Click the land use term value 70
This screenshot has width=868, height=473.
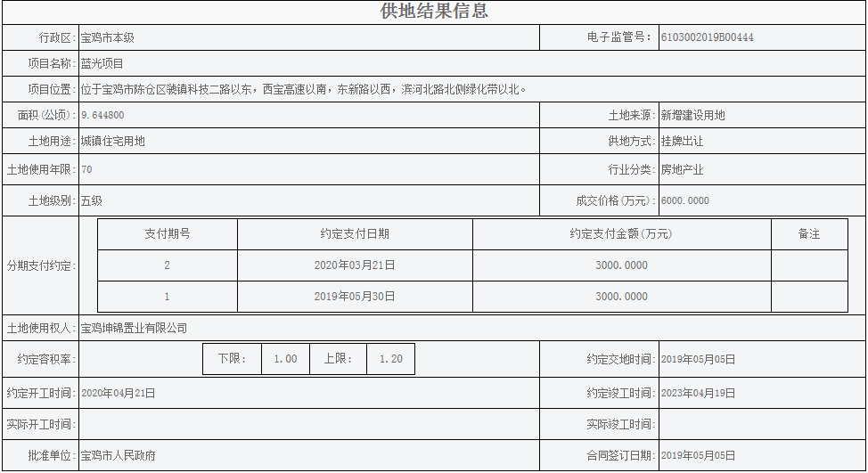[x=86, y=169]
